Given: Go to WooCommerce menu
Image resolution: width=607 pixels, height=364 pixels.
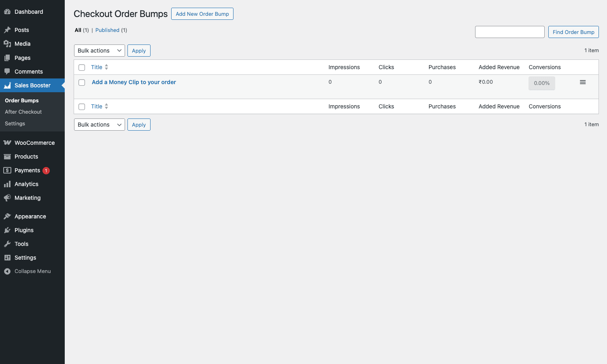Looking at the screenshot, I should pyautogui.click(x=32, y=143).
